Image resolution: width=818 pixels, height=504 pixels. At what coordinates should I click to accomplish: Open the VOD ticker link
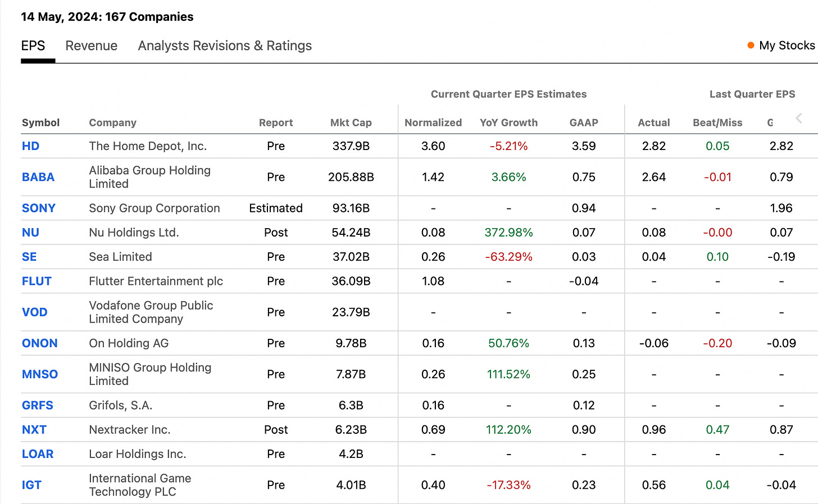point(34,312)
